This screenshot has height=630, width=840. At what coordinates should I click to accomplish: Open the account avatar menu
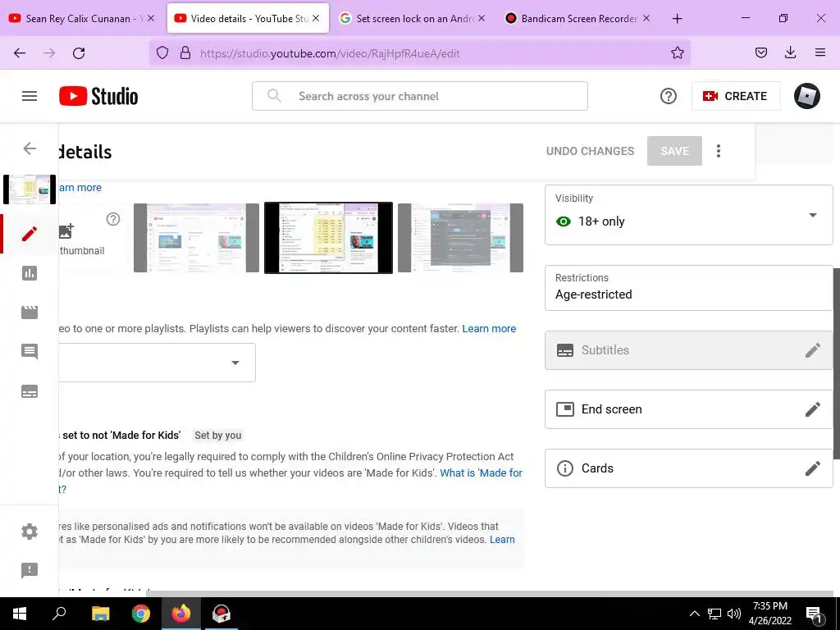(x=807, y=97)
